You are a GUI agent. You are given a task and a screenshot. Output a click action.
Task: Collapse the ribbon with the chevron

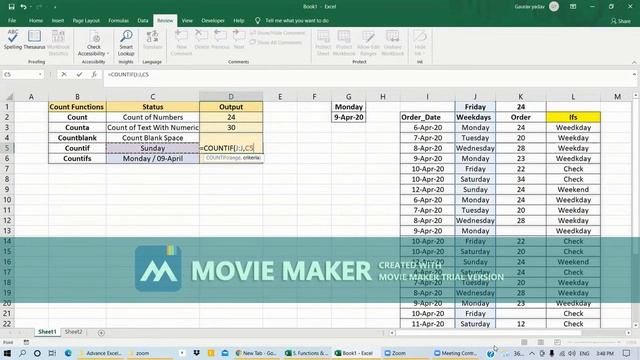click(634, 62)
